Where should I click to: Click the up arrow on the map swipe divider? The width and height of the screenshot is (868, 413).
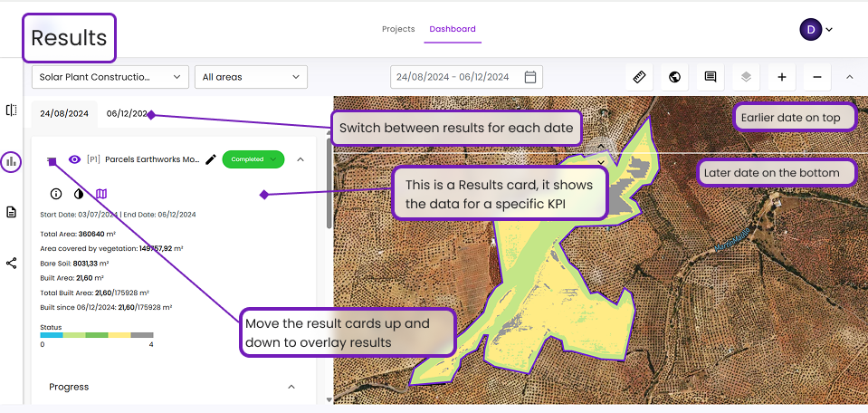[x=601, y=146]
